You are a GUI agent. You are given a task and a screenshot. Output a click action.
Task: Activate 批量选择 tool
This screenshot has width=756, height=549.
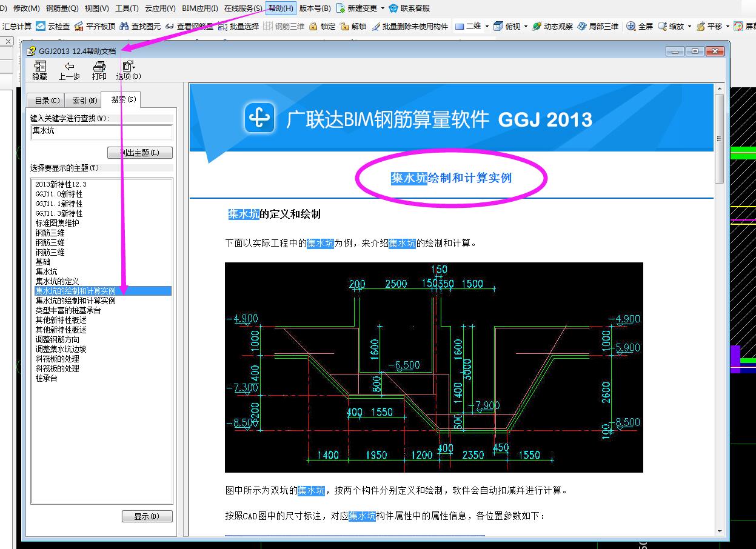pyautogui.click(x=238, y=26)
